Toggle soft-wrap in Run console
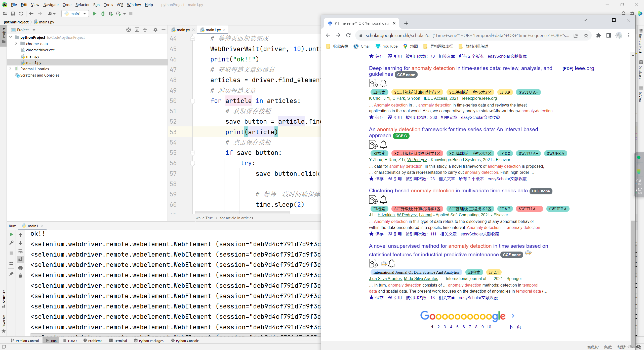This screenshot has height=350, width=644. click(x=20, y=251)
